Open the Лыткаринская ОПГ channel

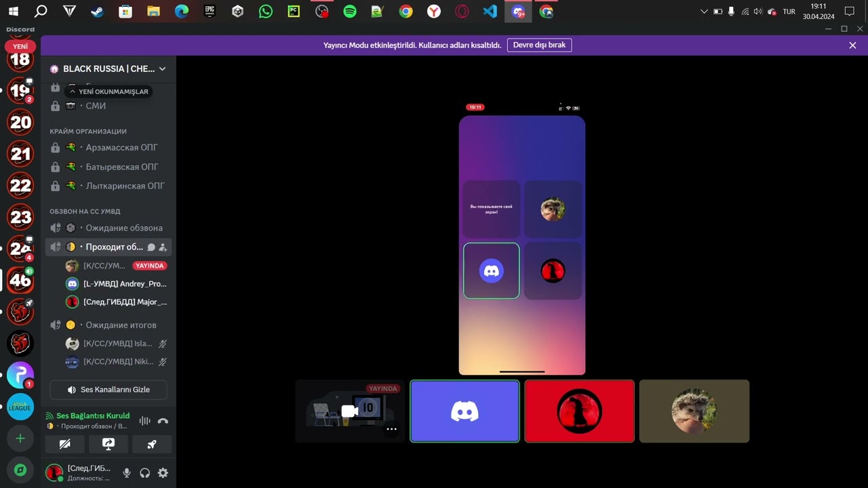click(108, 186)
